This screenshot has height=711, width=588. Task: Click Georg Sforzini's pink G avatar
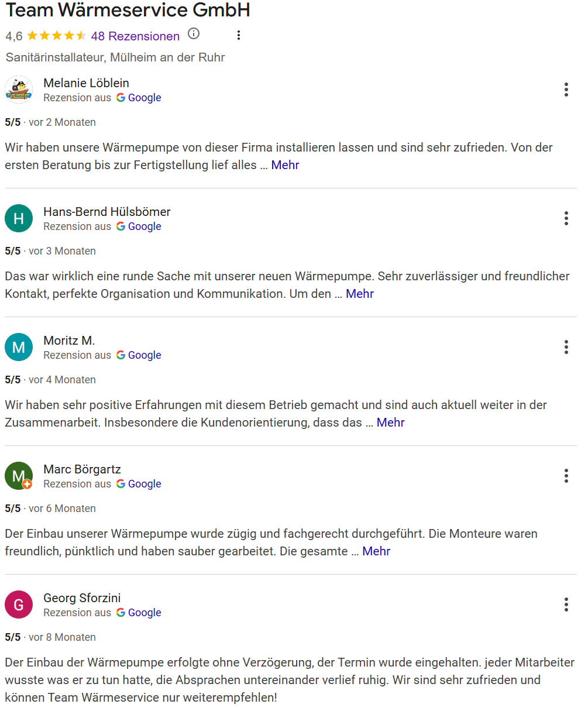coord(19,604)
